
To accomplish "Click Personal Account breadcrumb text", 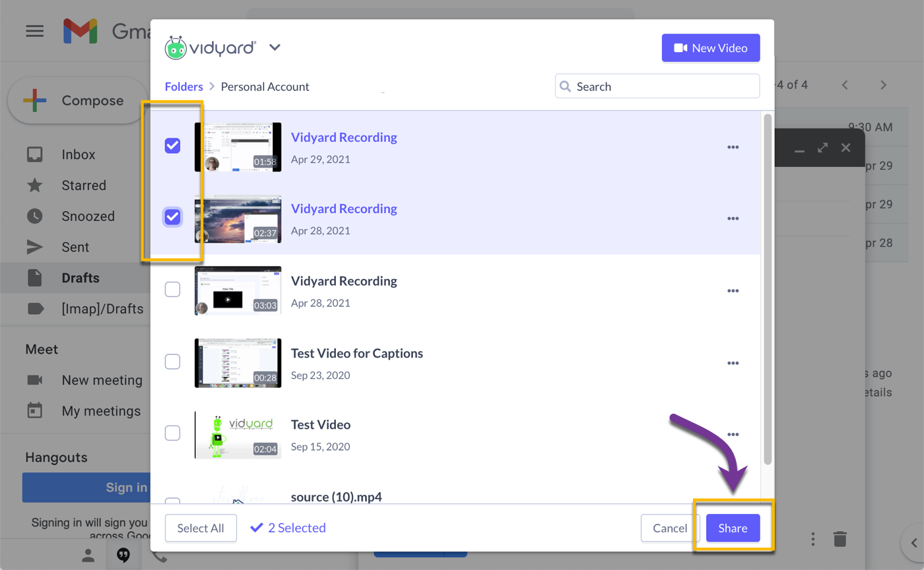I will pos(265,86).
